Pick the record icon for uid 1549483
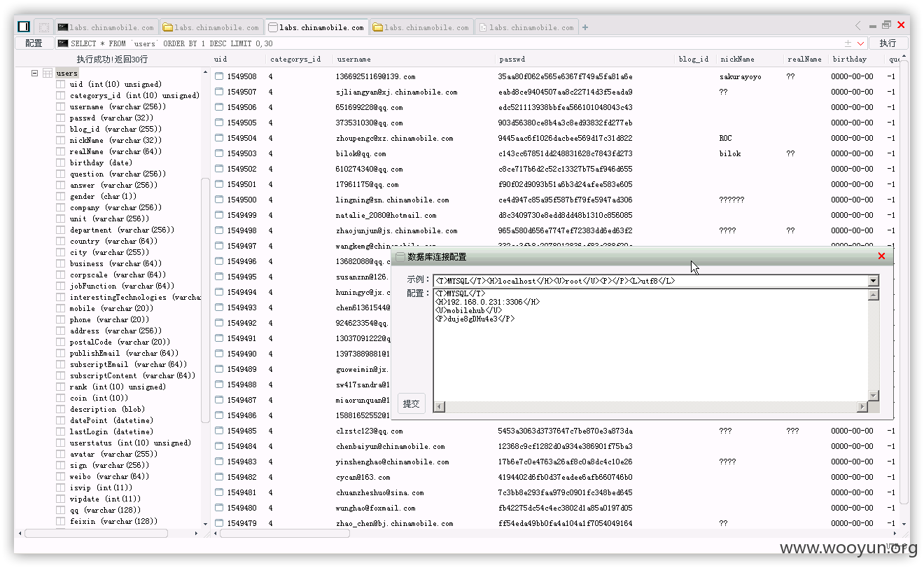 [219, 462]
